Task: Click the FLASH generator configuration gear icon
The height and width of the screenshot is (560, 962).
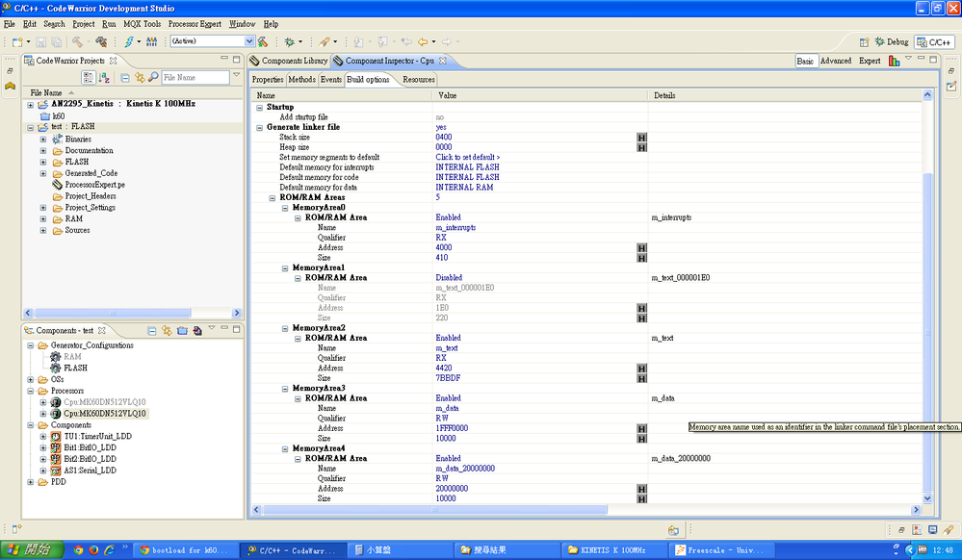Action: click(56, 368)
